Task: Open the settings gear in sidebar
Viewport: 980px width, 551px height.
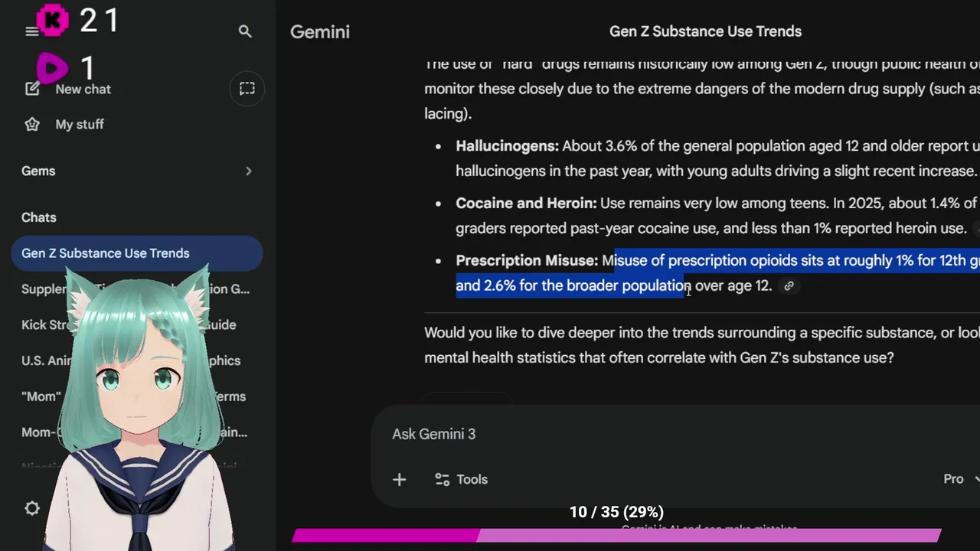Action: [x=32, y=508]
